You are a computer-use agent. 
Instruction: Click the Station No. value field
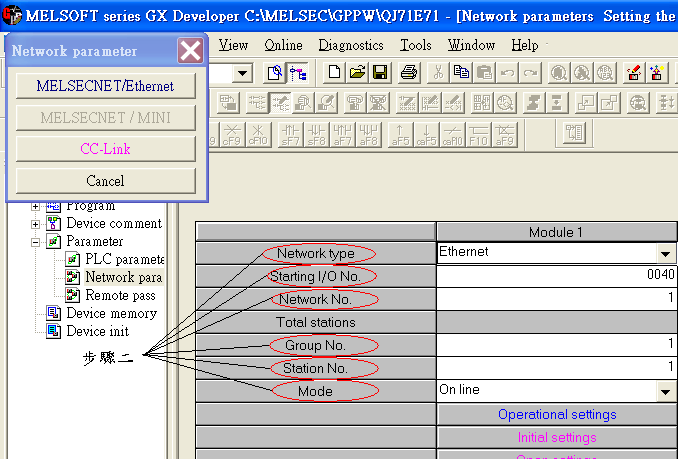[x=557, y=368]
